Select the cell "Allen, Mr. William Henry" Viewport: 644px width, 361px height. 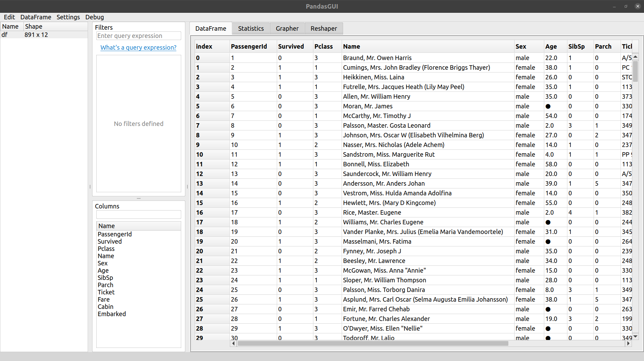click(x=428, y=97)
